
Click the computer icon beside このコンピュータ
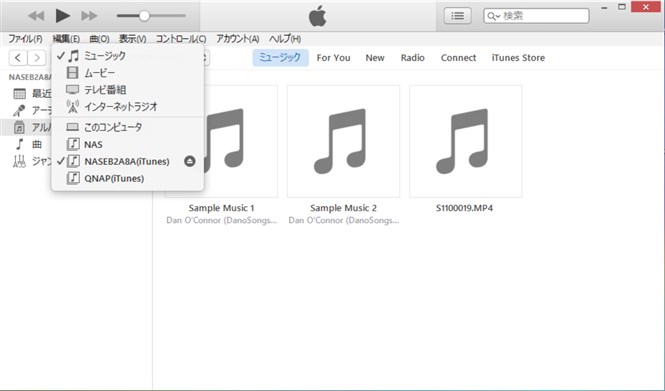(73, 127)
